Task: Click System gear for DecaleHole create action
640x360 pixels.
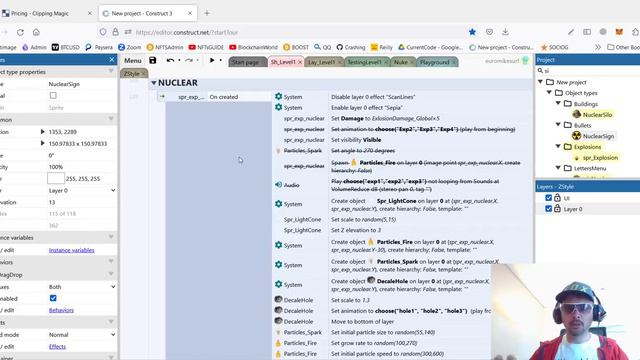Action: coord(278,284)
